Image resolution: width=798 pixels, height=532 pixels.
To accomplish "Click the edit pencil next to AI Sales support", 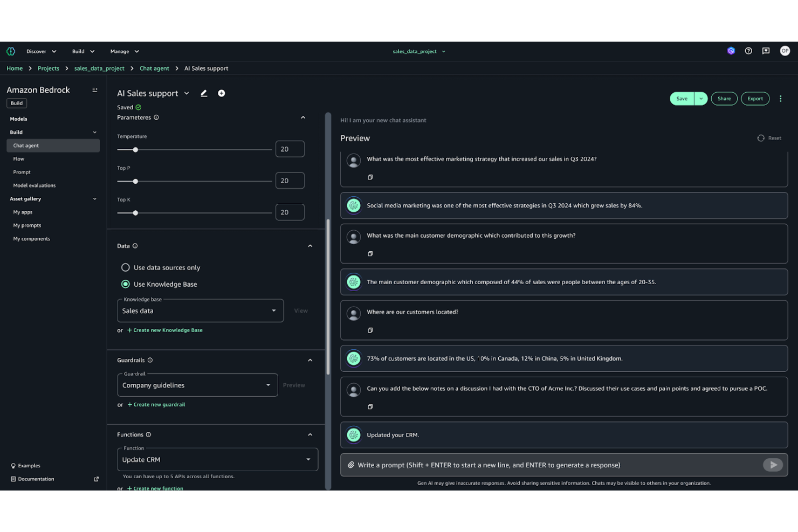I will pyautogui.click(x=204, y=93).
